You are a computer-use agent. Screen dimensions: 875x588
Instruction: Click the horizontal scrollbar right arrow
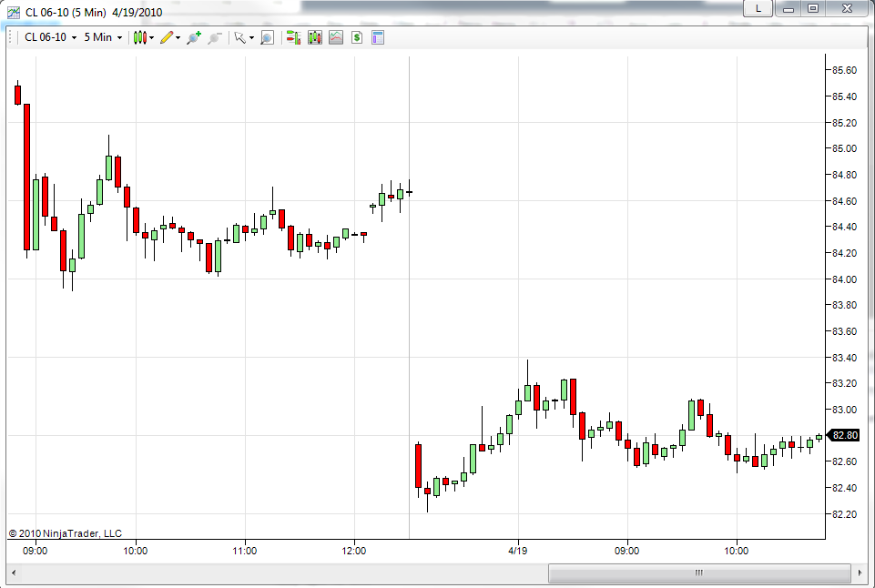[860, 573]
